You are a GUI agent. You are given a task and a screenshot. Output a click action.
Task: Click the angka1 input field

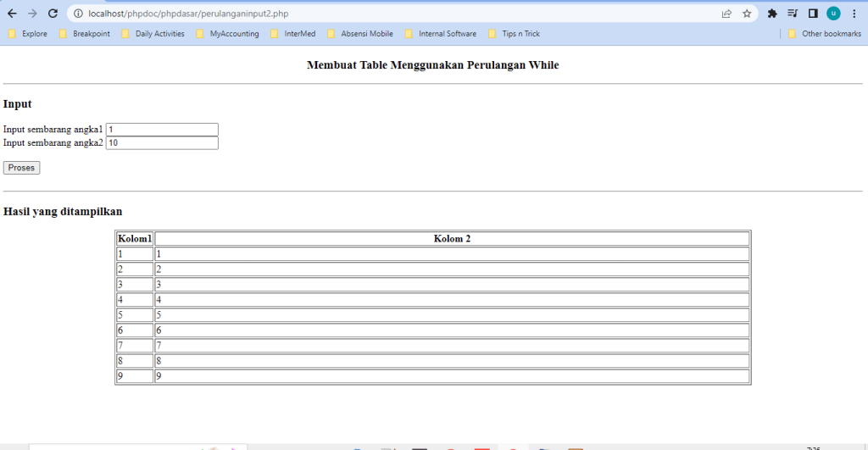click(162, 130)
